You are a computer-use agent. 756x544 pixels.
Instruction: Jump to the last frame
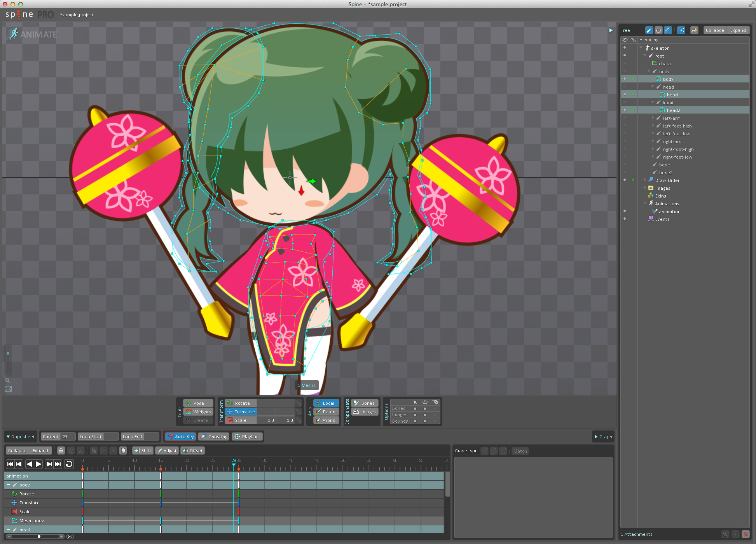pos(58,464)
